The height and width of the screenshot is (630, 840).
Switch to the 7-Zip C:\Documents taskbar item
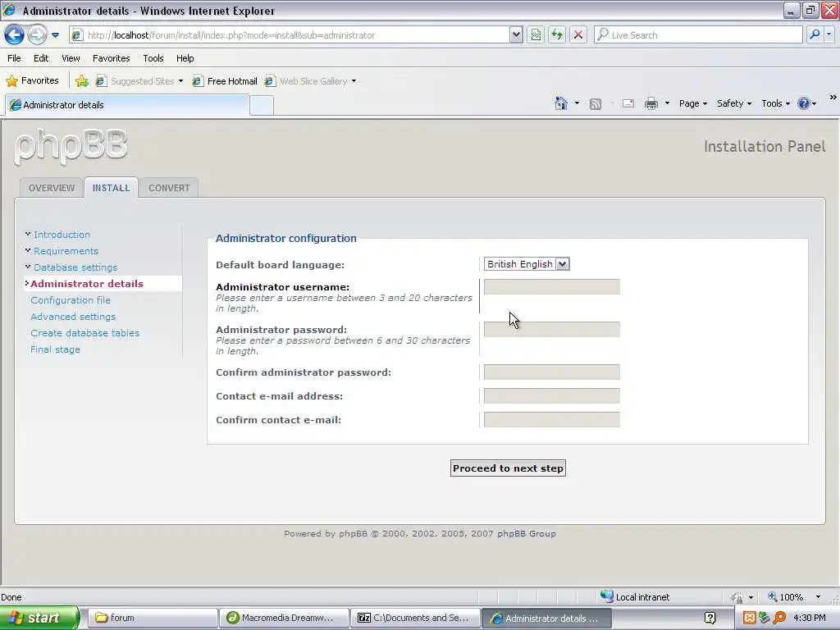pos(415,618)
